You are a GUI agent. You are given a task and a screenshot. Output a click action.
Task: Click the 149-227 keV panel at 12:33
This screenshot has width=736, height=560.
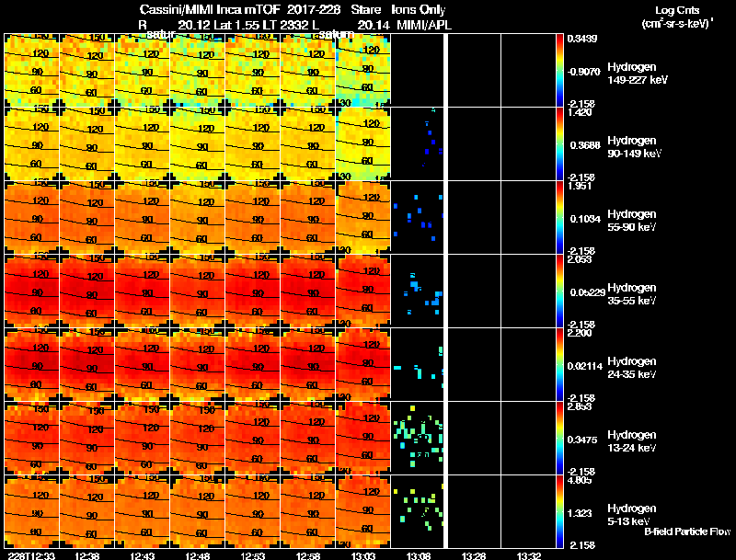click(x=31, y=70)
